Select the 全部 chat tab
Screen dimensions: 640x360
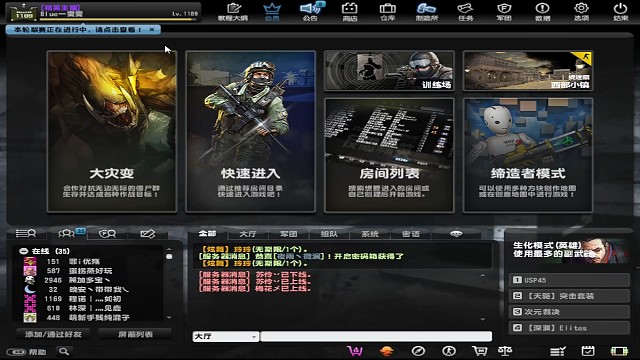click(207, 233)
